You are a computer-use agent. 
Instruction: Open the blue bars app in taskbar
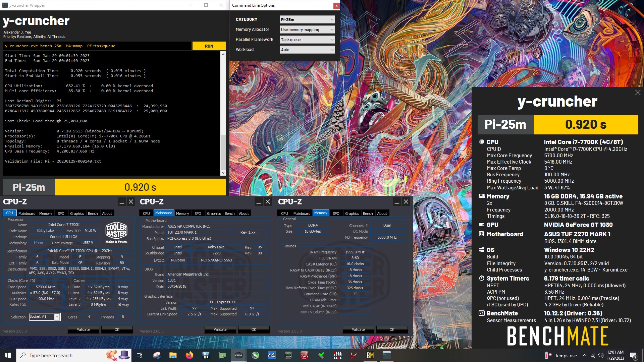(206, 355)
